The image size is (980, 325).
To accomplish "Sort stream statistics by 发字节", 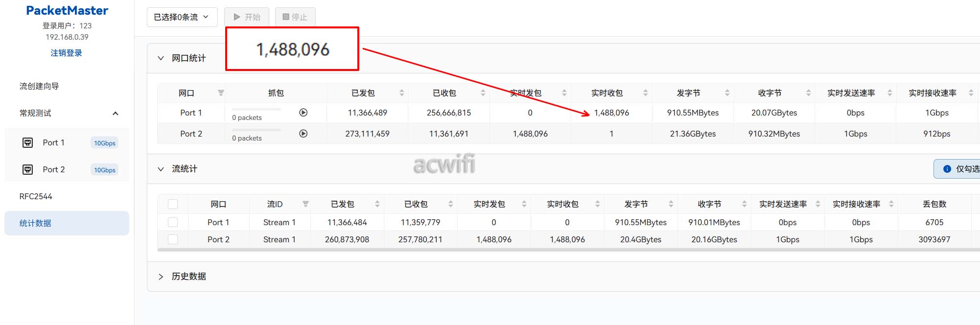I will pos(671,204).
